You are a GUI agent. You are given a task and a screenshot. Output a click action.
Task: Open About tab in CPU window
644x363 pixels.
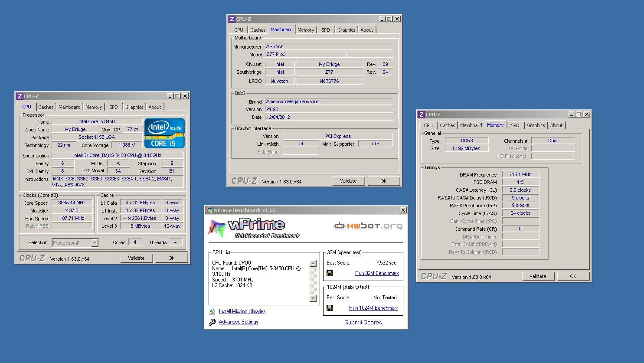(155, 107)
